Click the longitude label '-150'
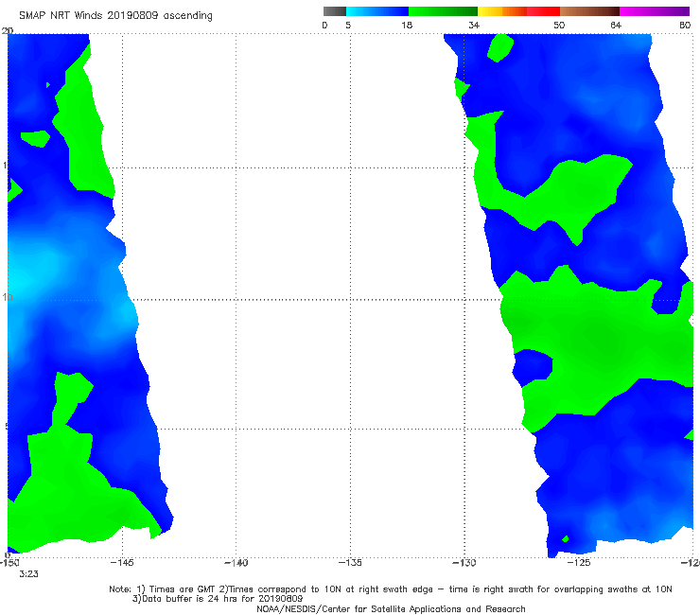Image resolution: width=700 pixels, height=615 pixels. (x=9, y=563)
